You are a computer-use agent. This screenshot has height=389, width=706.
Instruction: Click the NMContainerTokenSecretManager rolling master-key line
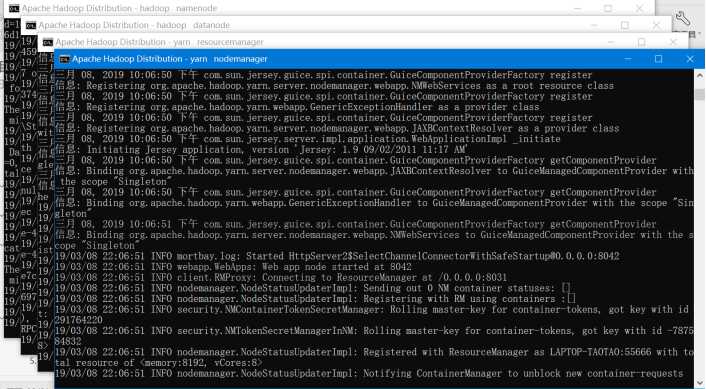372,309
